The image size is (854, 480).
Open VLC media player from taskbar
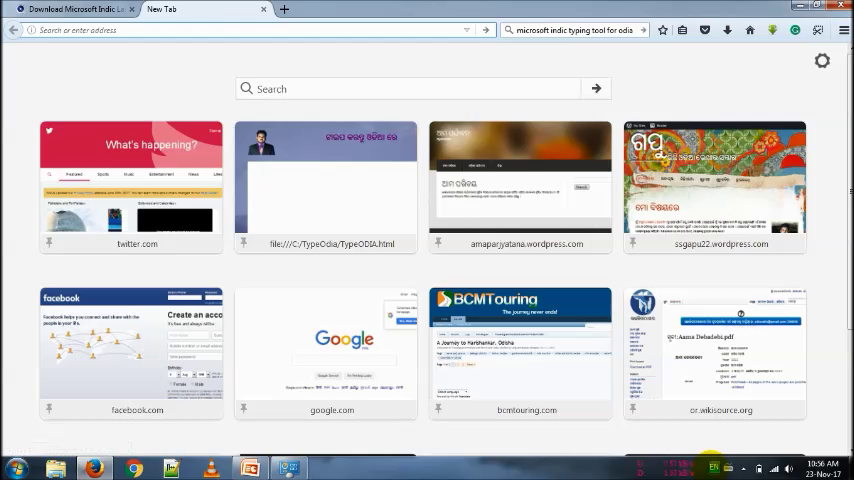[x=211, y=469]
